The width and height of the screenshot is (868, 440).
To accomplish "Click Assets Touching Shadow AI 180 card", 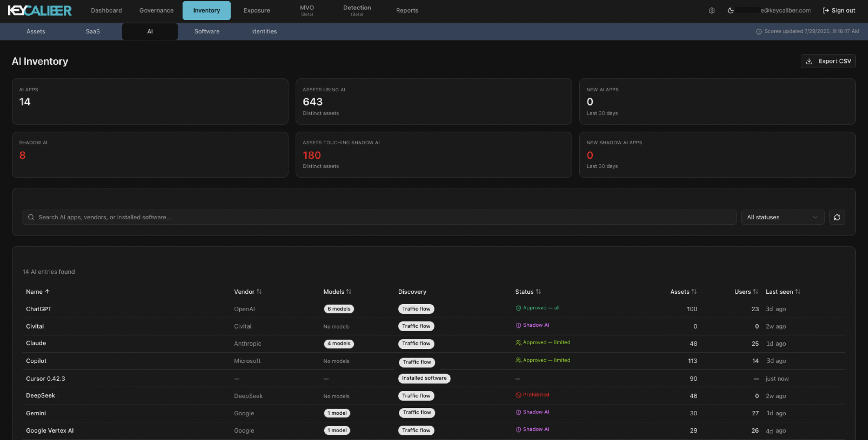I will tap(434, 155).
